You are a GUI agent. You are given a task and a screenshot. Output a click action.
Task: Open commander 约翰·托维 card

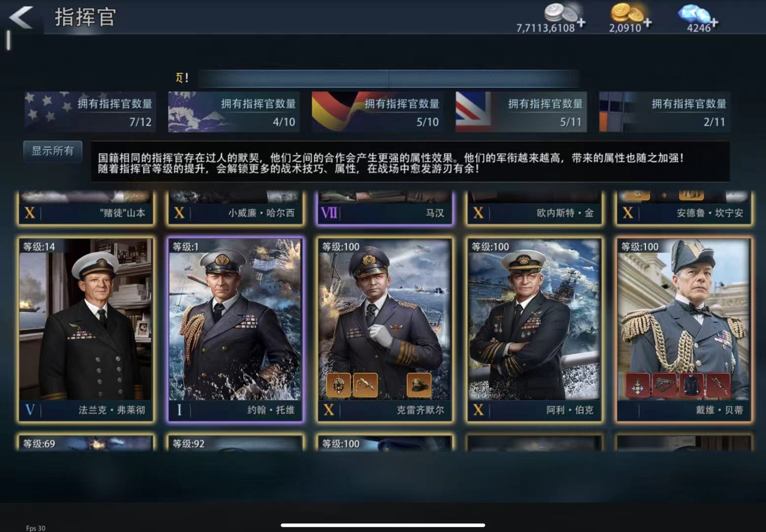235,330
